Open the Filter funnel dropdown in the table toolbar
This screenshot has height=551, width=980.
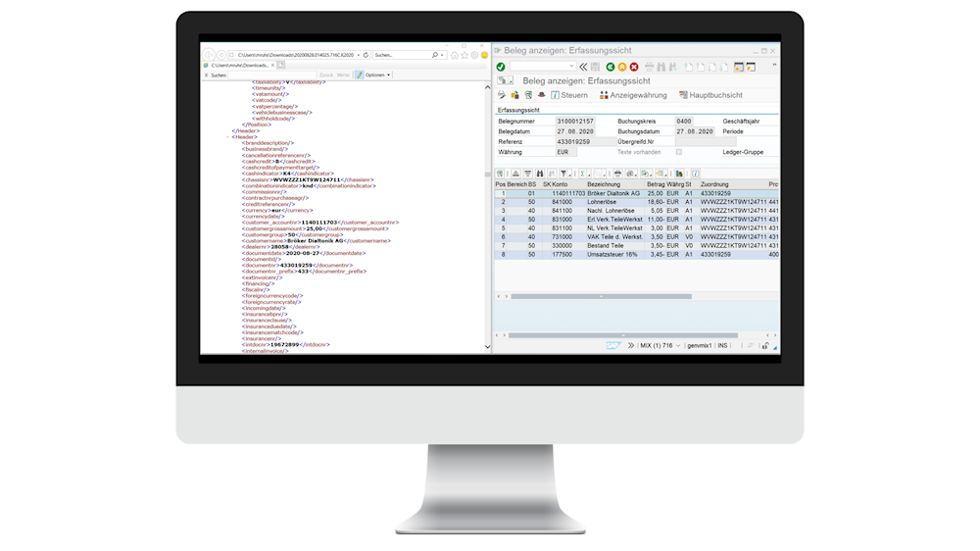click(564, 174)
